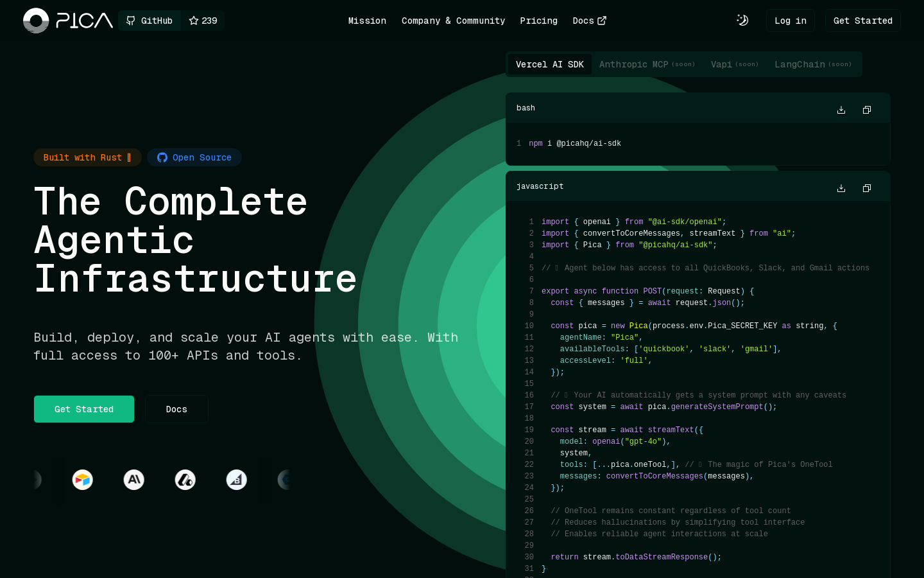Click code line 'return stream.toDataStreamResponse();'
The width and height of the screenshot is (924, 578).
pos(636,557)
